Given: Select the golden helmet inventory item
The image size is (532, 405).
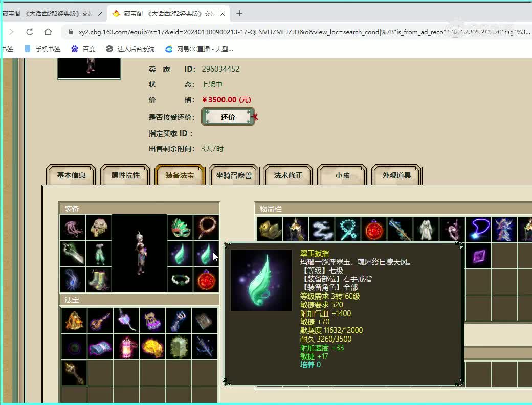Looking at the screenshot, I should pyautogui.click(x=270, y=229).
